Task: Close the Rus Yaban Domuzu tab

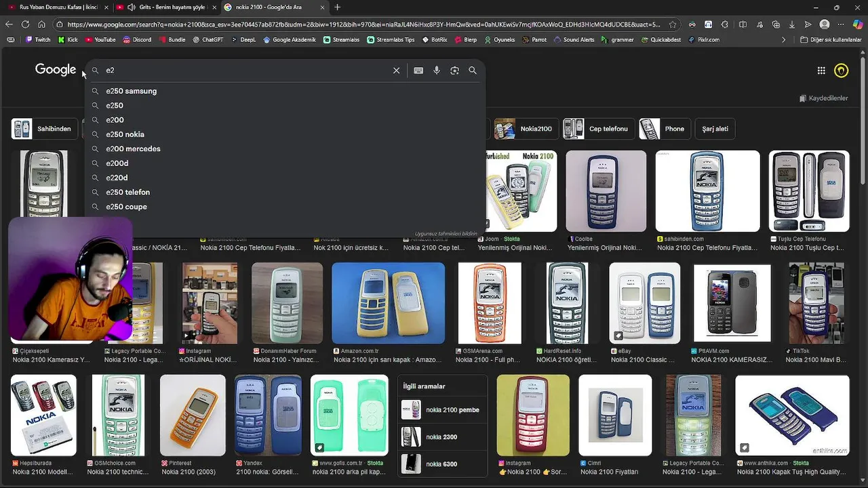Action: pos(105,7)
